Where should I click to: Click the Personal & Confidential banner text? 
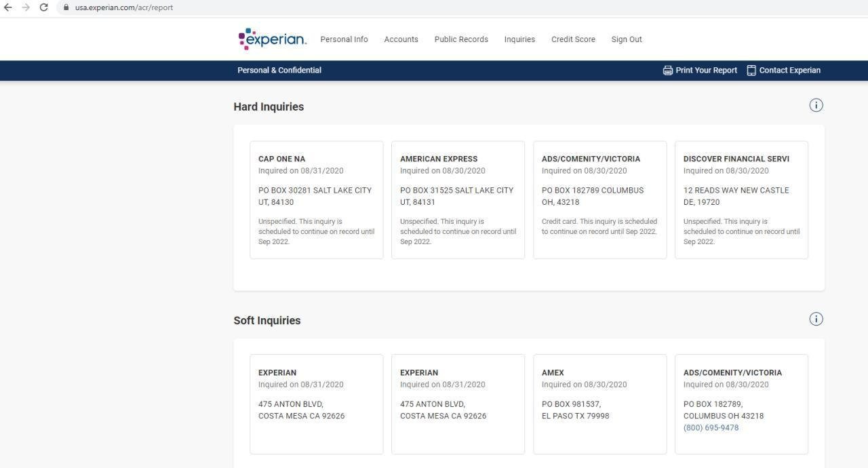click(279, 71)
